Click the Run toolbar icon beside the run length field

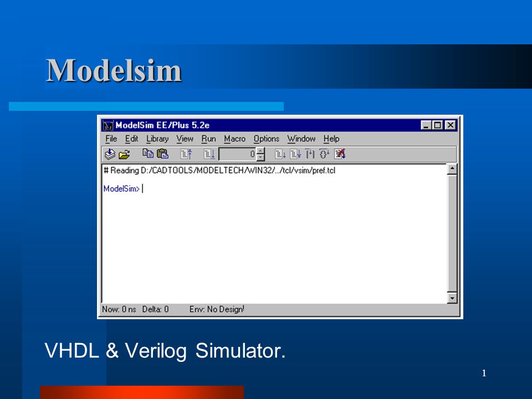209,154
